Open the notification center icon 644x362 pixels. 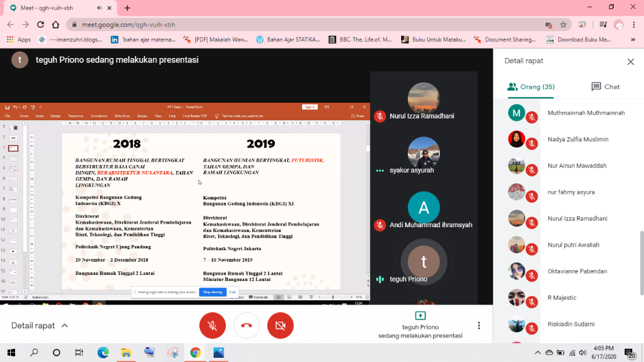coord(630,353)
